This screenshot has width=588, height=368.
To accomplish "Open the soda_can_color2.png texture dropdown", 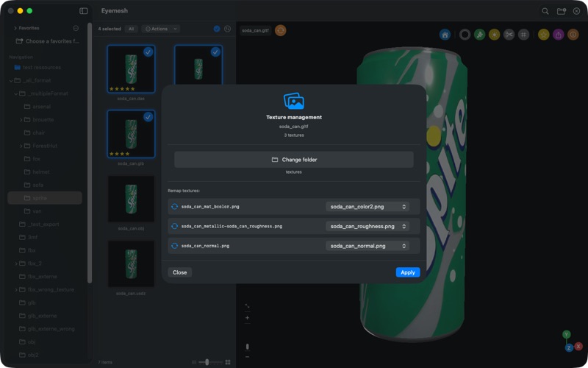I will coord(367,207).
